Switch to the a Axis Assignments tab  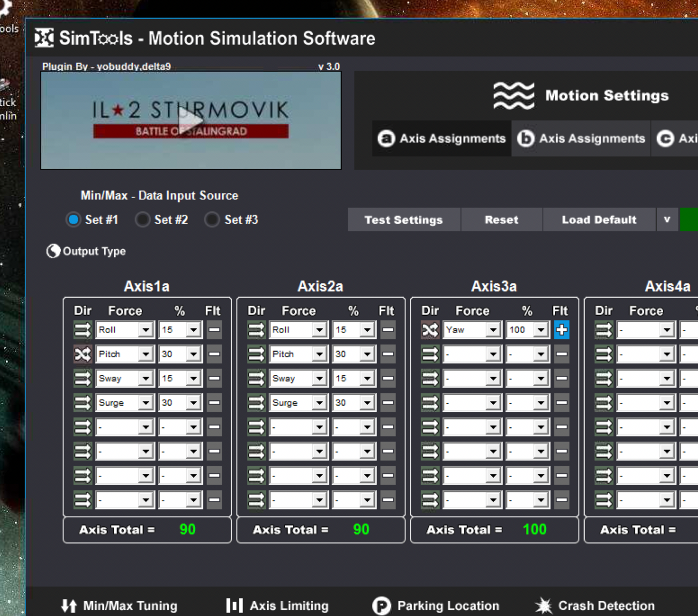(441, 138)
